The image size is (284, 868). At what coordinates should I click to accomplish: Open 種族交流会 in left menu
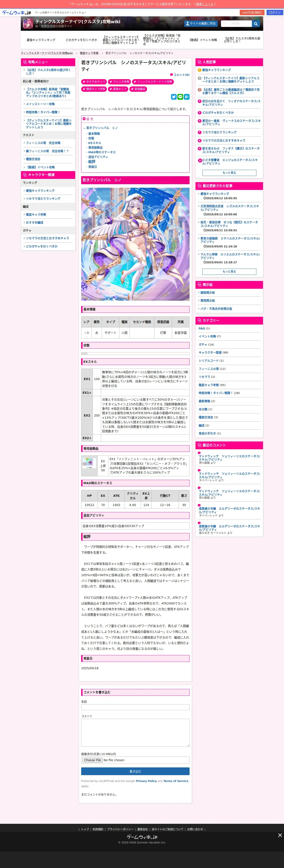pos(33,159)
